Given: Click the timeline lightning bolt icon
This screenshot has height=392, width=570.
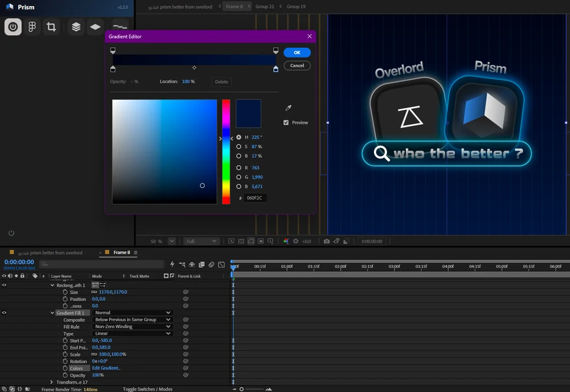Looking at the screenshot, I should (172, 264).
